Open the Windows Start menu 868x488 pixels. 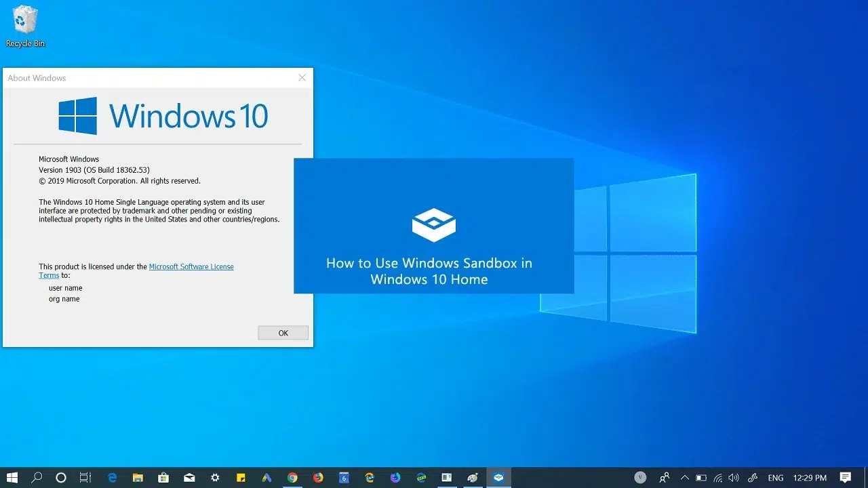pos(12,477)
